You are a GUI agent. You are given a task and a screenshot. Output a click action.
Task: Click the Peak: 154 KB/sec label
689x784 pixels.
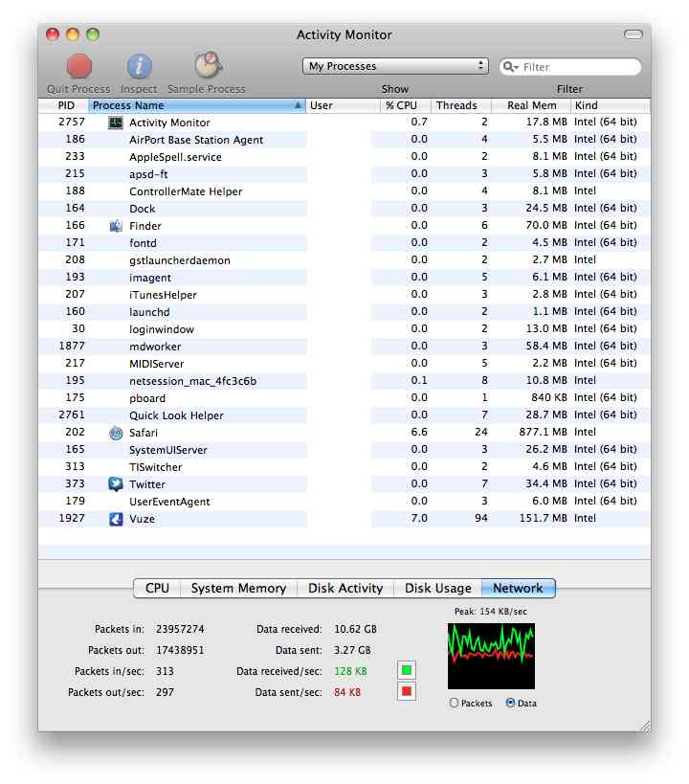click(491, 612)
